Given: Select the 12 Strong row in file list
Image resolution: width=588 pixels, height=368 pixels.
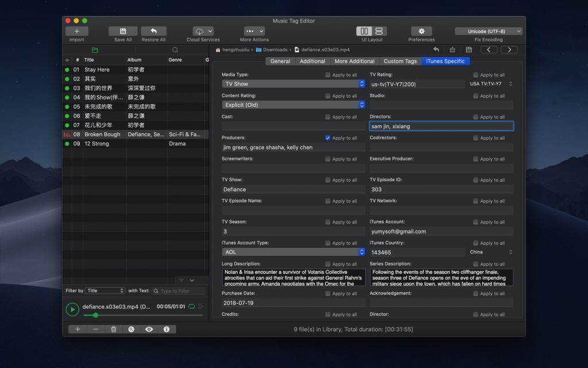Looking at the screenshot, I should (x=136, y=143).
